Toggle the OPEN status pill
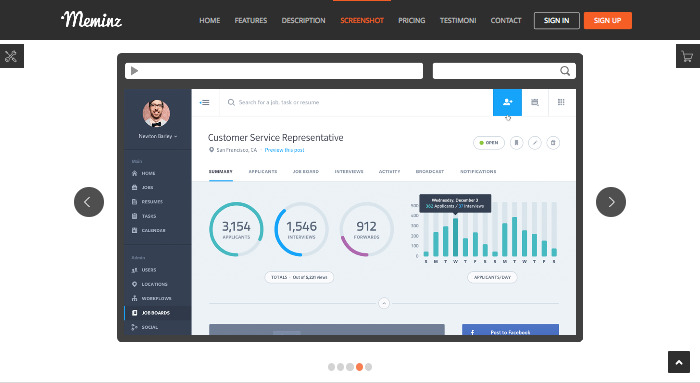 (x=489, y=143)
